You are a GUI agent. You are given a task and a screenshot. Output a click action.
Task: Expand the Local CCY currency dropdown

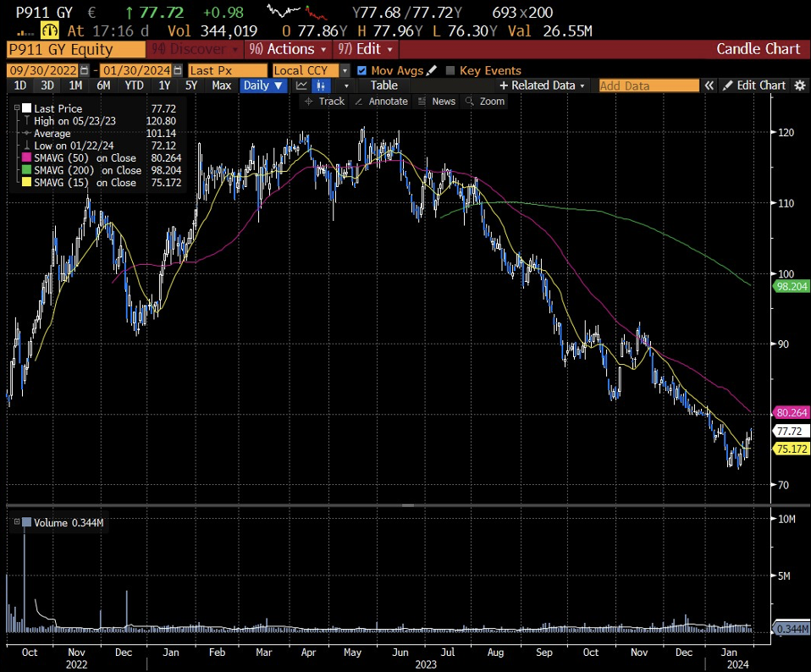345,71
